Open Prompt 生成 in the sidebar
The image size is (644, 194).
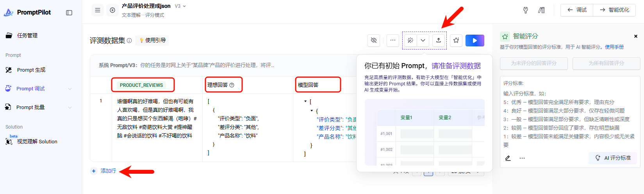tap(31, 70)
